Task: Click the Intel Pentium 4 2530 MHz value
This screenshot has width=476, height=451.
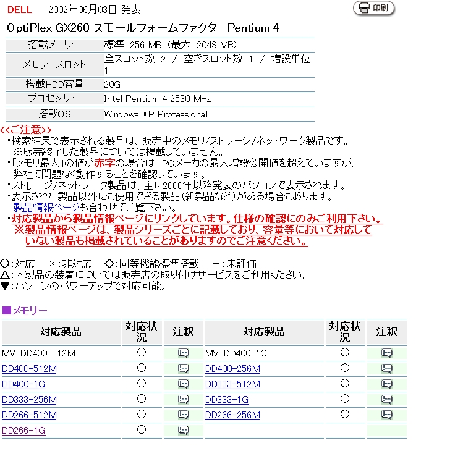Action: 157,99
